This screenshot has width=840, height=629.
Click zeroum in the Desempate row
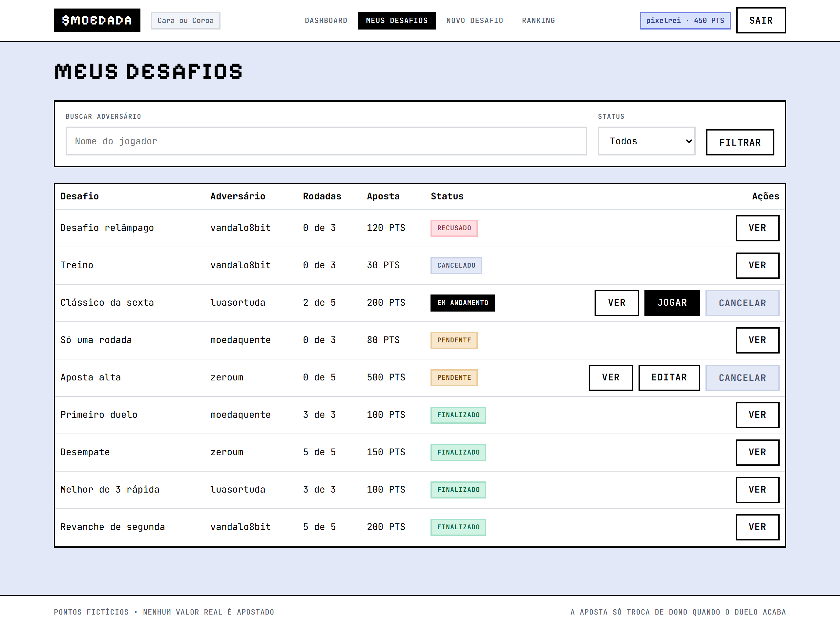[x=227, y=453]
